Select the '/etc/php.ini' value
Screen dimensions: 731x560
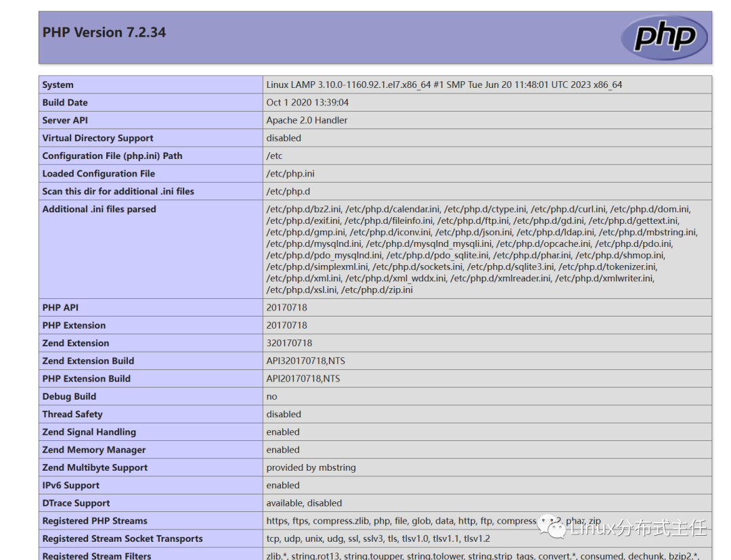pyautogui.click(x=290, y=173)
